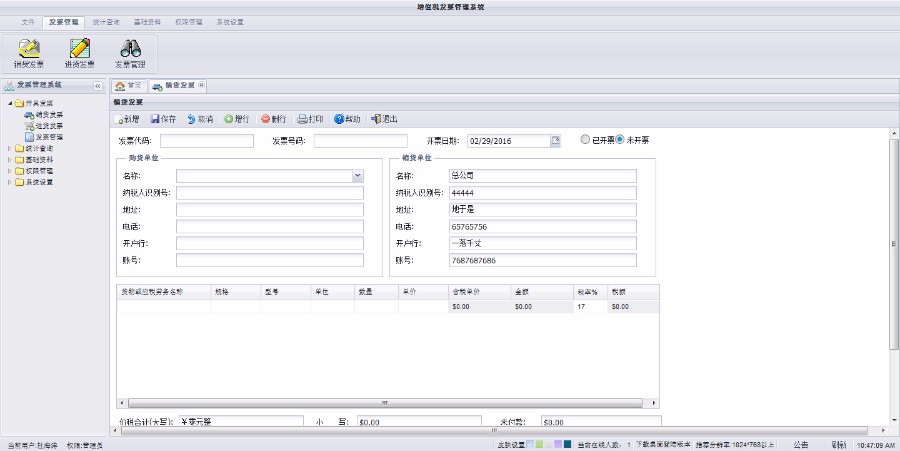Image resolution: width=900 pixels, height=451 pixels.
Task: Click the 增行 (Add row) toolbar icon
Action: 229,119
